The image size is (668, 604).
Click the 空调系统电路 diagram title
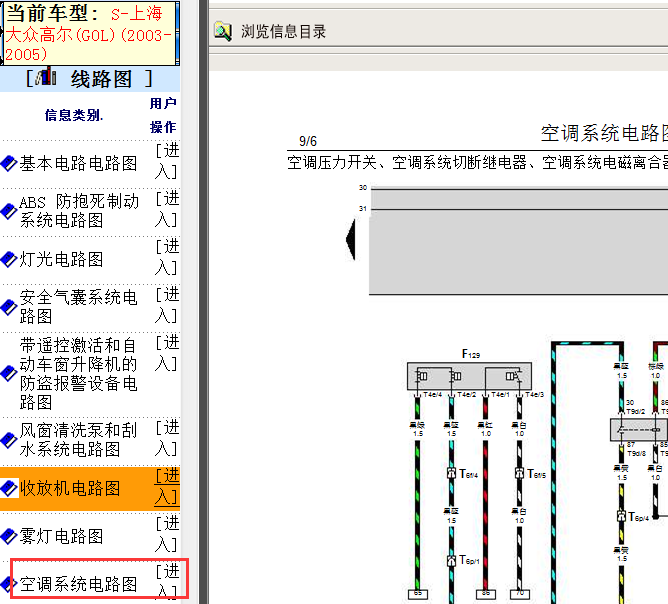point(604,133)
